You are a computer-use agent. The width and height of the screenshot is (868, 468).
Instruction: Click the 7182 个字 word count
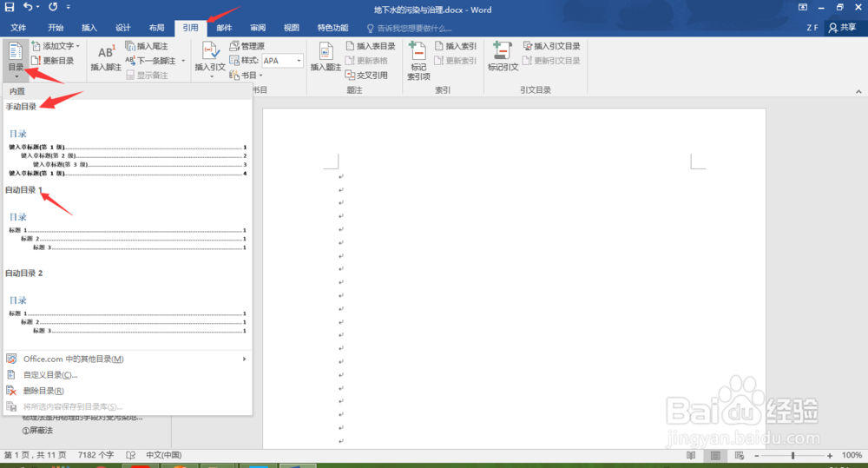point(95,455)
